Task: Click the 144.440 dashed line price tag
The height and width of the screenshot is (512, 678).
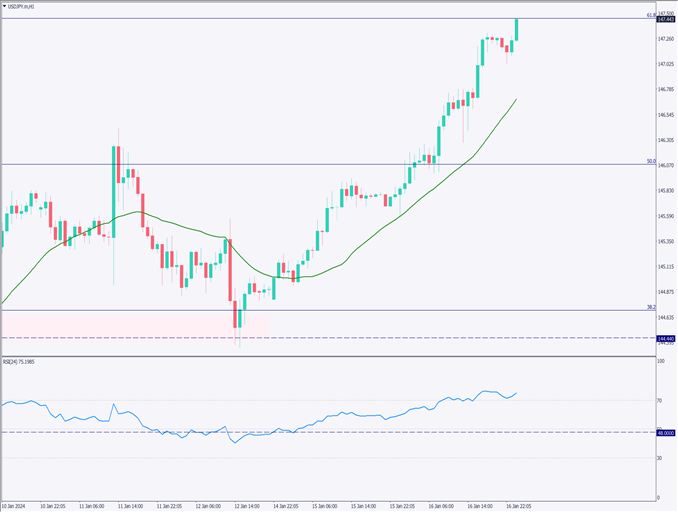Action: [666, 339]
